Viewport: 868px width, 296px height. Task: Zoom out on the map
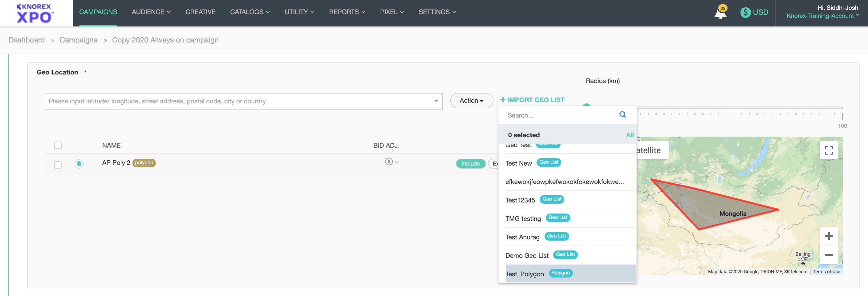pos(829,255)
